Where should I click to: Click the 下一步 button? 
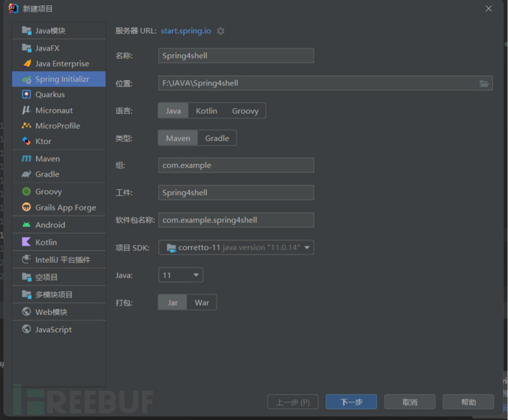pos(351,402)
